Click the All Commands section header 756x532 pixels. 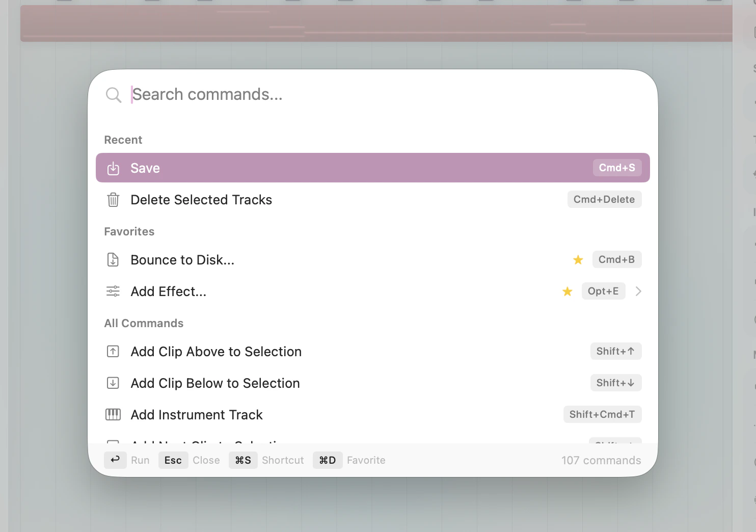click(x=144, y=323)
